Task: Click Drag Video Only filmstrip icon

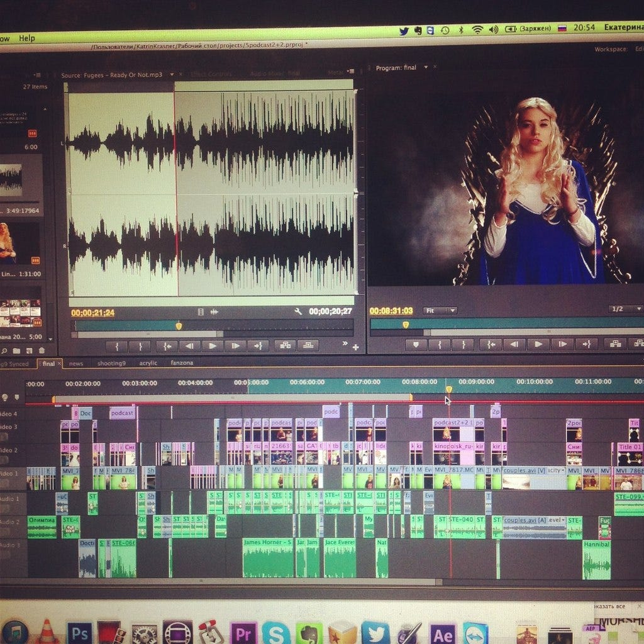Action: pyautogui.click(x=201, y=312)
